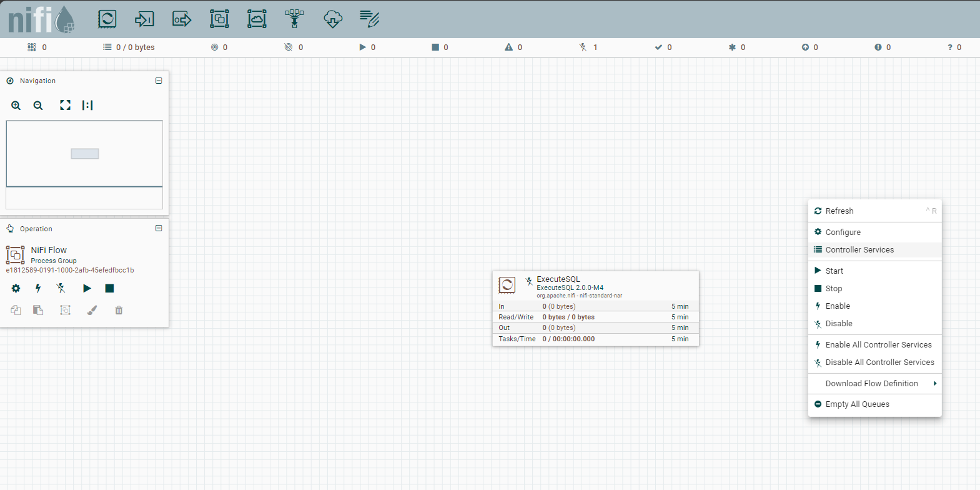Zoom in using Navigation magnifier icon
This screenshot has width=980, height=490.
(16, 106)
